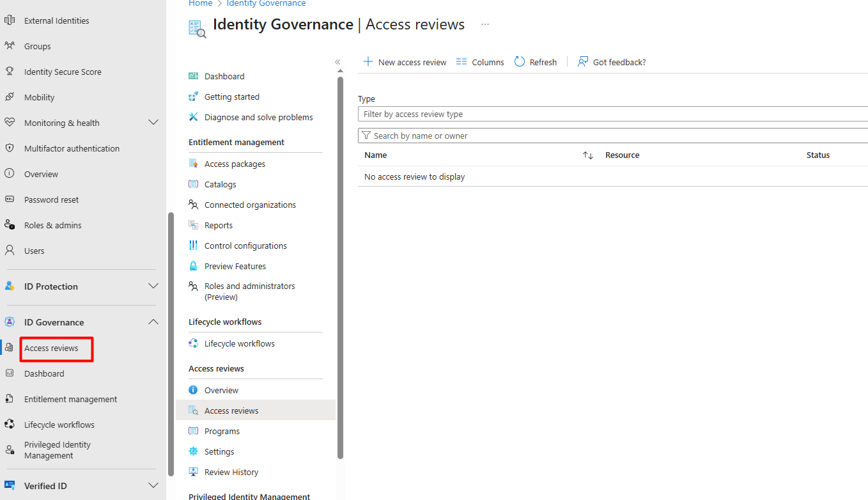The height and width of the screenshot is (500, 868).
Task: Open Lifecycle workflows in left sidebar
Action: pyautogui.click(x=59, y=425)
